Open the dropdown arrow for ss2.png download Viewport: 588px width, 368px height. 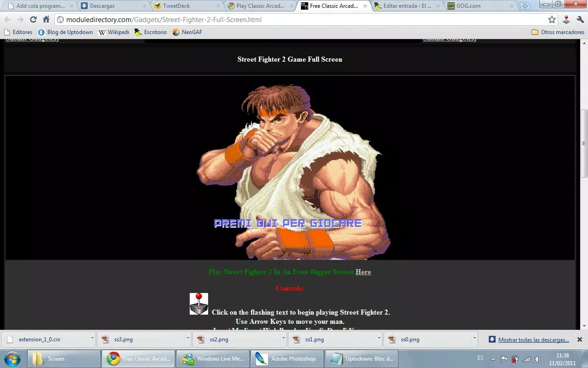tap(283, 339)
